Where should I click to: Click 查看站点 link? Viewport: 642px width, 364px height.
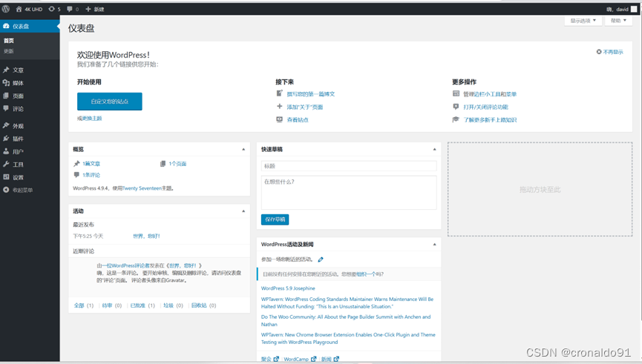tap(298, 120)
